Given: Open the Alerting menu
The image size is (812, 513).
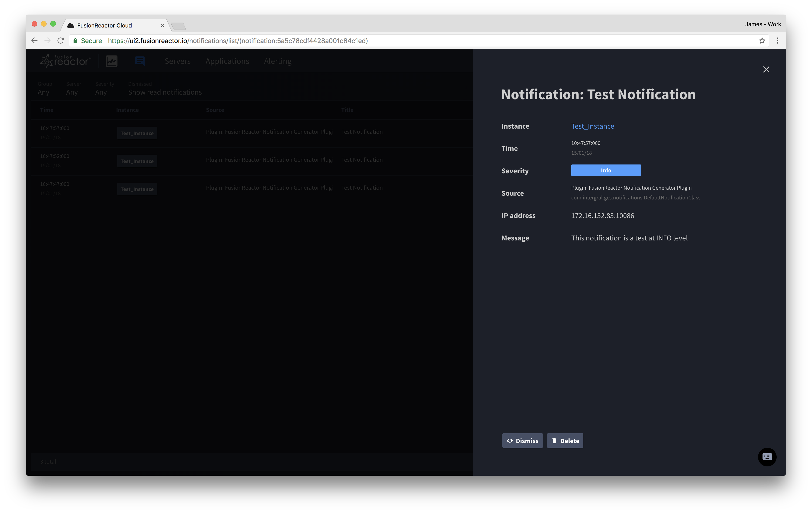Looking at the screenshot, I should tap(277, 61).
